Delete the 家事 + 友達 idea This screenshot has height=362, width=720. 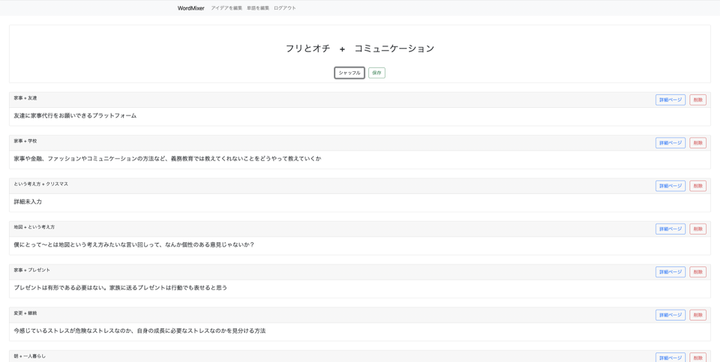click(698, 100)
